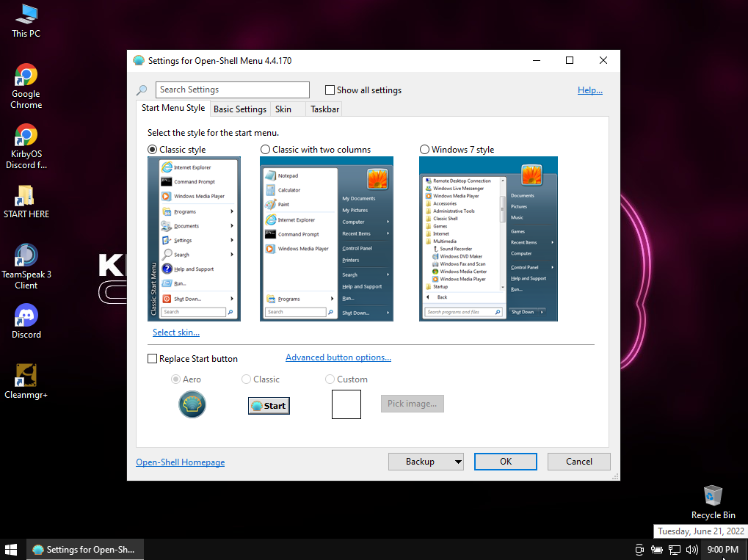Open the Recycle Bin

click(x=713, y=502)
